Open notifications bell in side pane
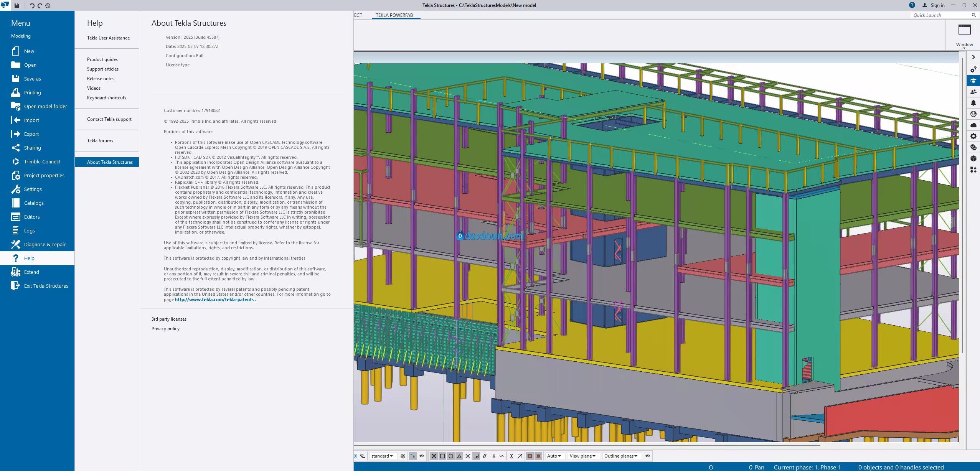 [x=973, y=103]
